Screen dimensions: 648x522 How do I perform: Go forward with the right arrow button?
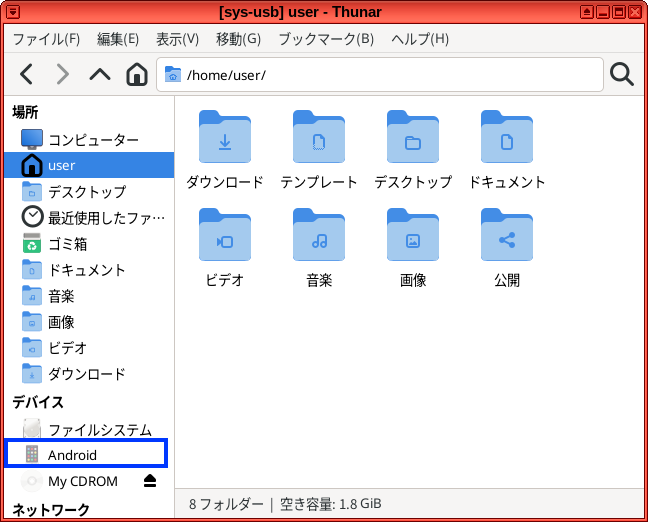pos(63,74)
